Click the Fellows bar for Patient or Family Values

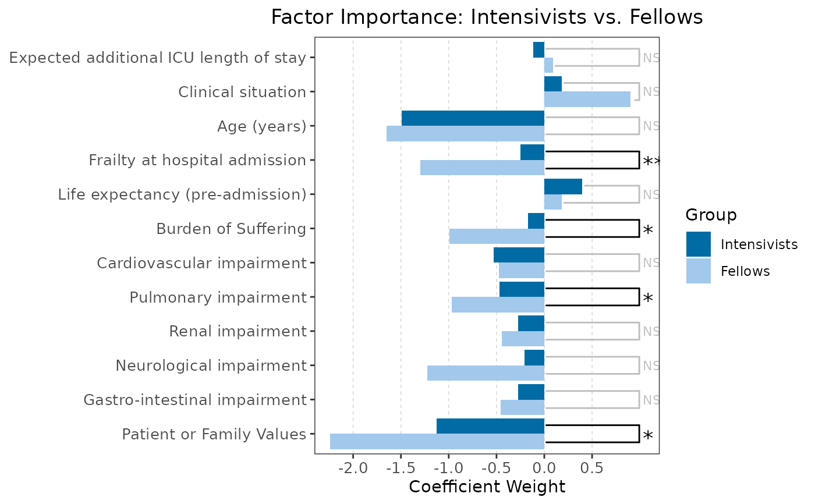click(x=437, y=442)
